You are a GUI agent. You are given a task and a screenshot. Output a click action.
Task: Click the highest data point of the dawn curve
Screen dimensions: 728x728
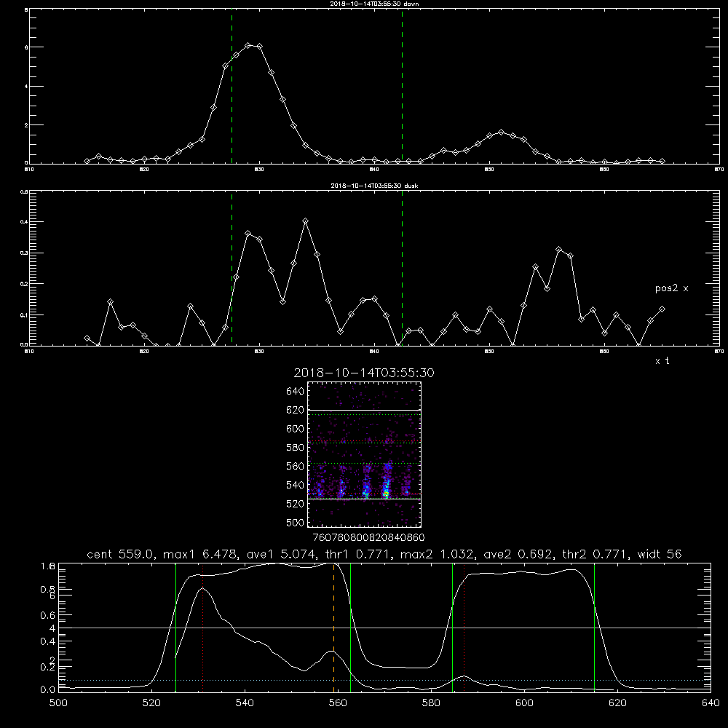coord(248,45)
